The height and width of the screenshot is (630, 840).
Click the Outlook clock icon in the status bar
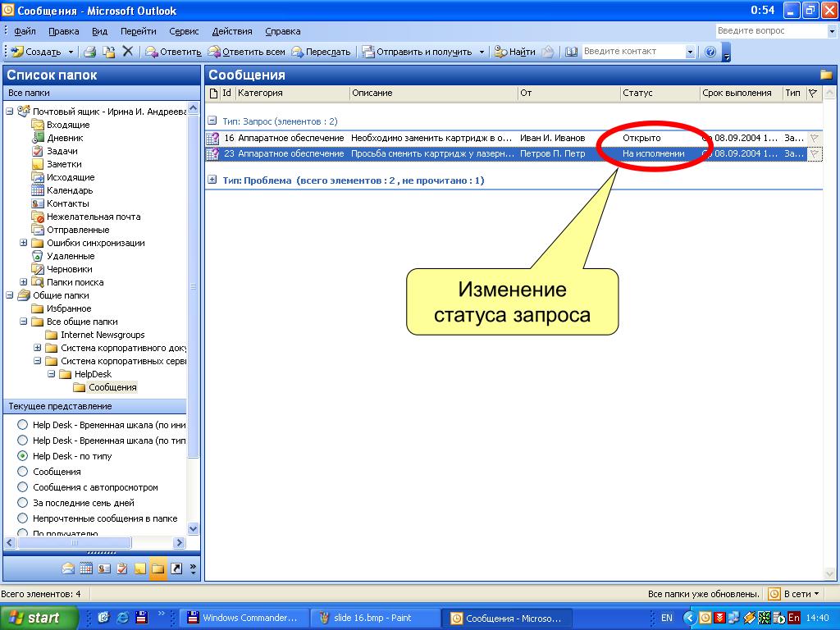[x=774, y=594]
